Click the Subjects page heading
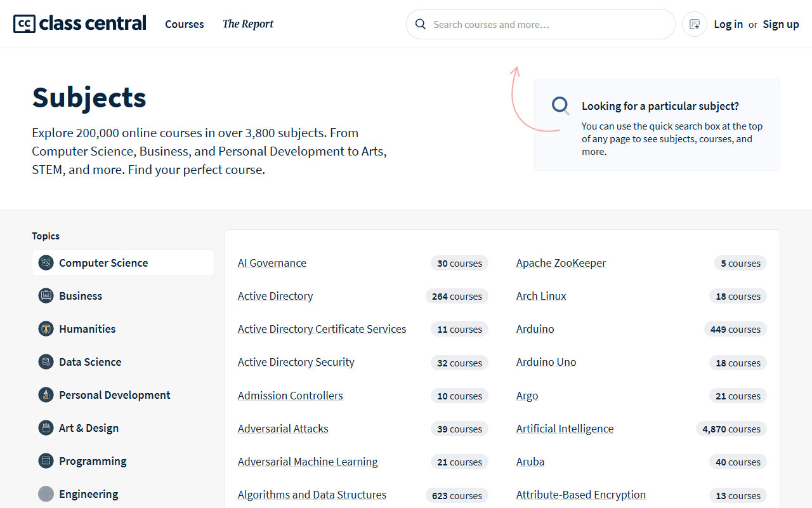This screenshot has height=508, width=812. coord(89,98)
